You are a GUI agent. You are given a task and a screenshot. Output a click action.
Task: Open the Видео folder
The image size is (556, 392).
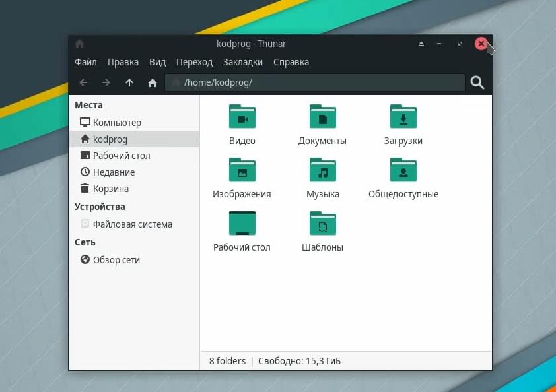click(x=242, y=125)
